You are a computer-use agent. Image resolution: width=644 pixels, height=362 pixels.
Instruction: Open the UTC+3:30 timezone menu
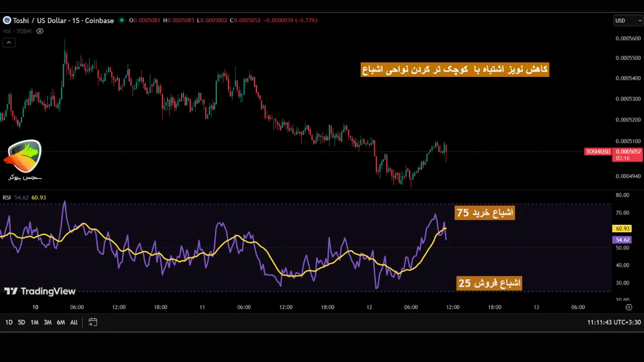click(x=614, y=322)
